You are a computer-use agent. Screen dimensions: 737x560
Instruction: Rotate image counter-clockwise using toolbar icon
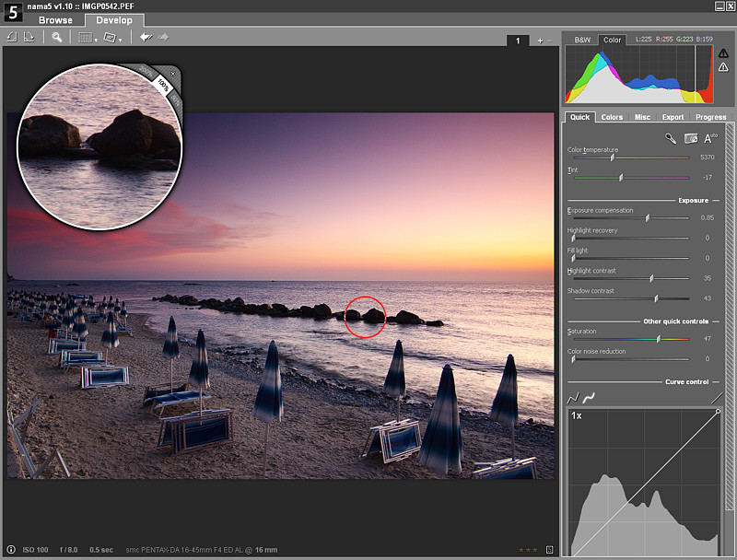click(x=12, y=37)
